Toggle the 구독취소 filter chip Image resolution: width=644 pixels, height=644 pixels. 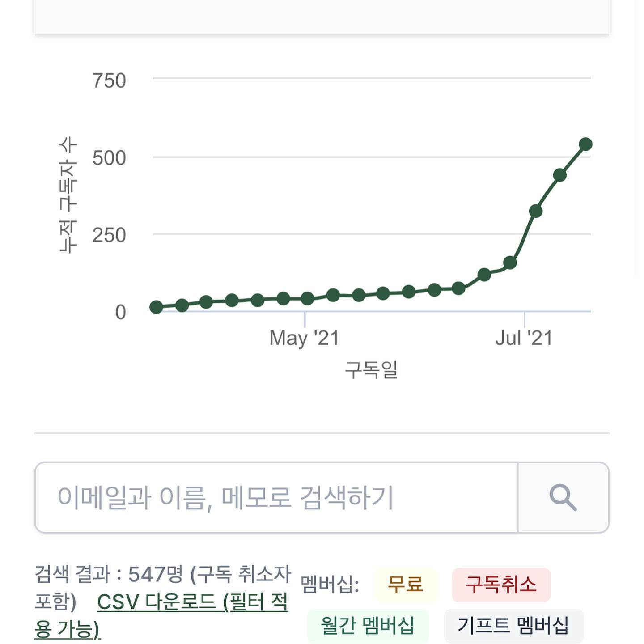click(x=501, y=585)
